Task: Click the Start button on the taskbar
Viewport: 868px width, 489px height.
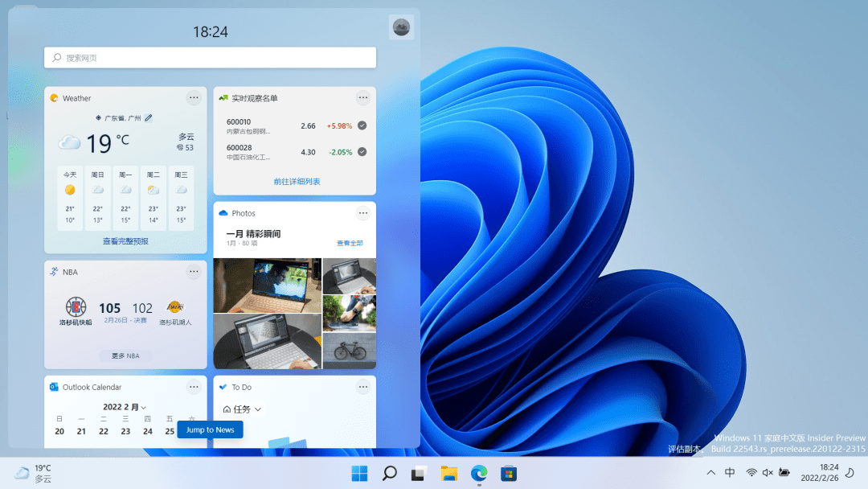Action: point(359,474)
